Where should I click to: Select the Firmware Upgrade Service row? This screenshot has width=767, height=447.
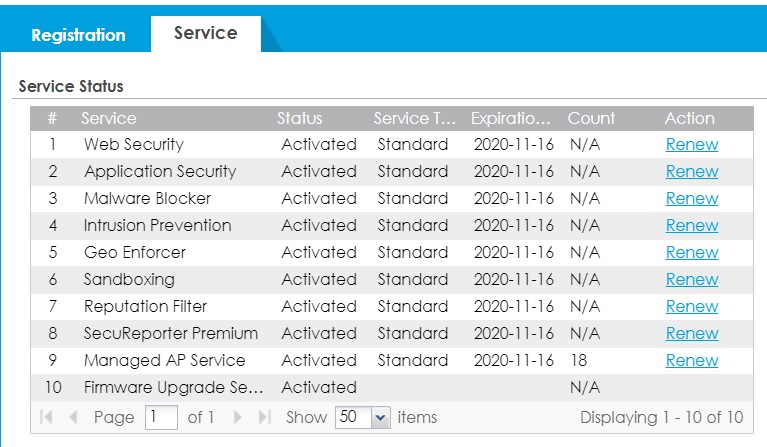click(x=173, y=387)
